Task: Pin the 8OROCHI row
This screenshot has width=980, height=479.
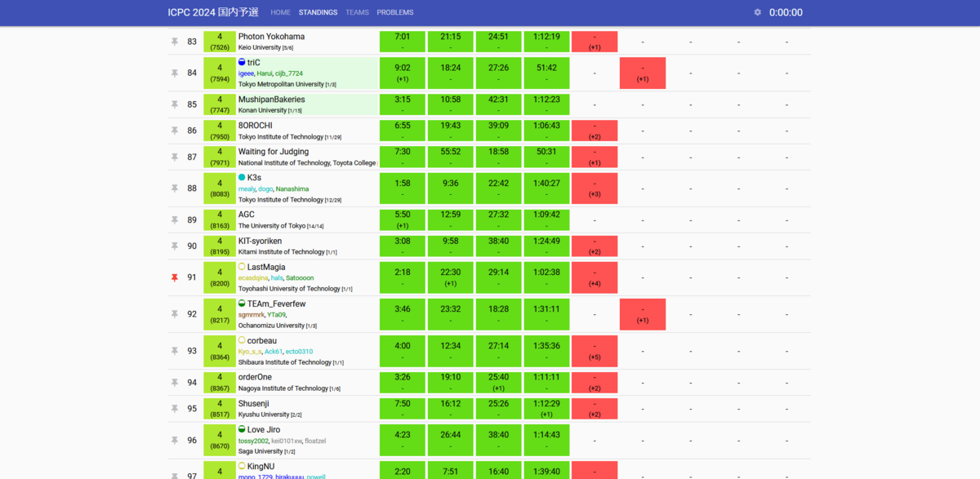Action: [174, 131]
